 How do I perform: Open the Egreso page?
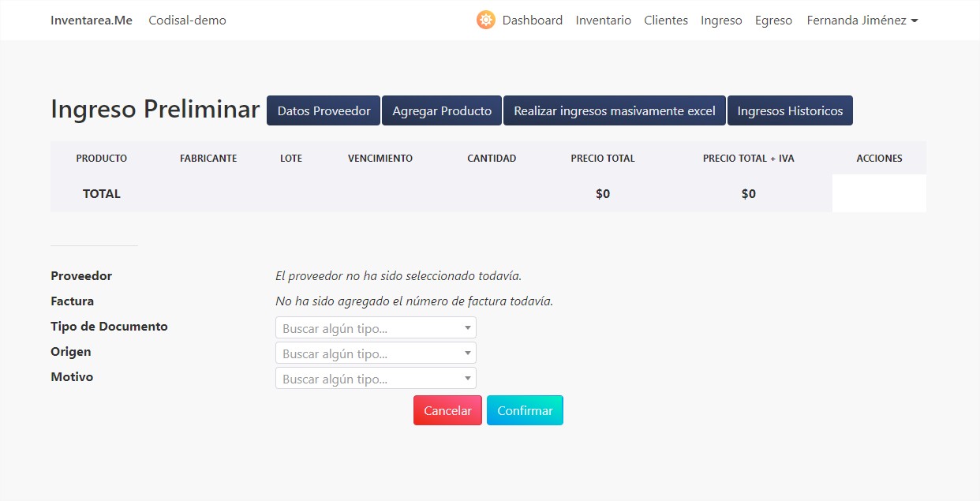[773, 20]
